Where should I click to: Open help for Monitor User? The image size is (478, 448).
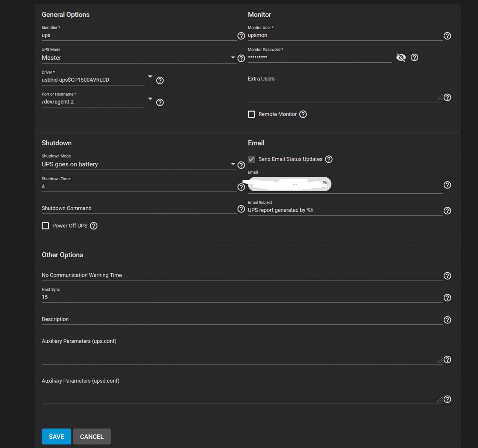click(447, 36)
